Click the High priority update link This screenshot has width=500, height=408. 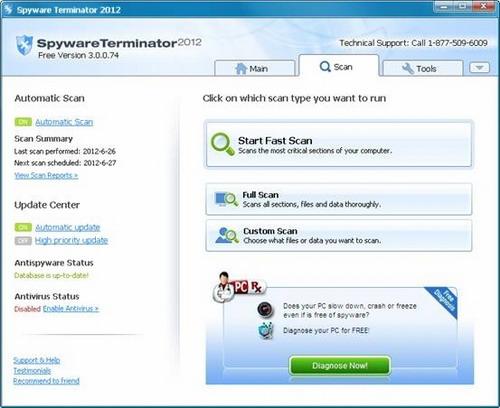tap(71, 241)
